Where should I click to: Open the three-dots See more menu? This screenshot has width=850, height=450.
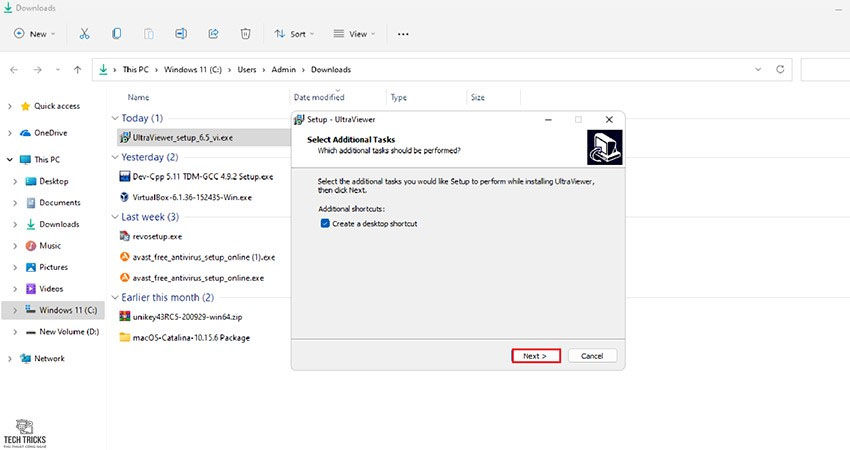[x=403, y=34]
